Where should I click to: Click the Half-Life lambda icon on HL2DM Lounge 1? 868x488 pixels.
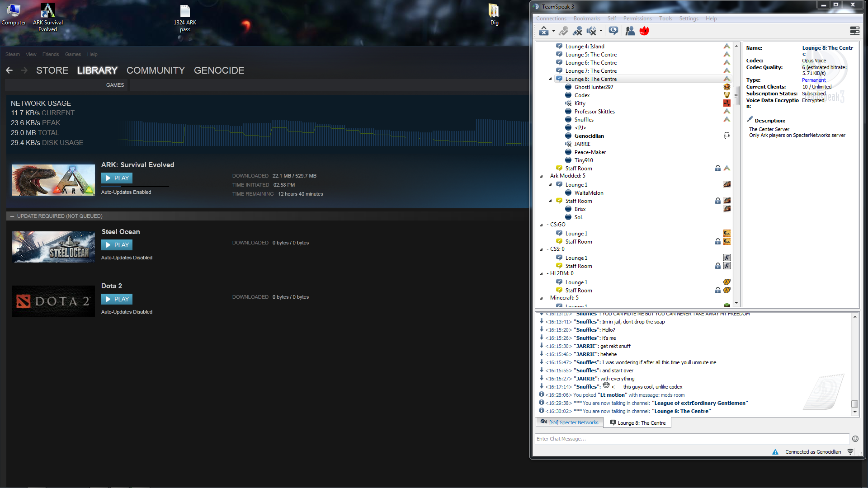point(726,282)
